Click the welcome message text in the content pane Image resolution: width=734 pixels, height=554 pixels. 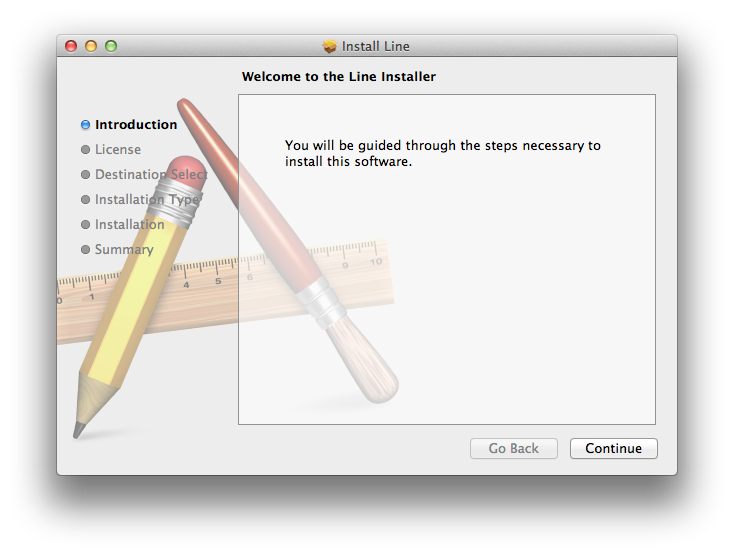tap(442, 153)
